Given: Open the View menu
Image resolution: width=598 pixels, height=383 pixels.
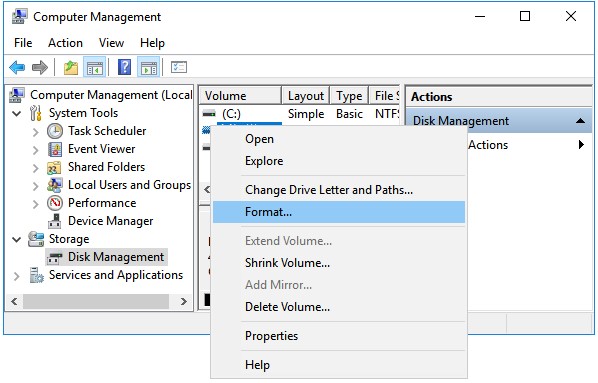Looking at the screenshot, I should pyautogui.click(x=111, y=43).
